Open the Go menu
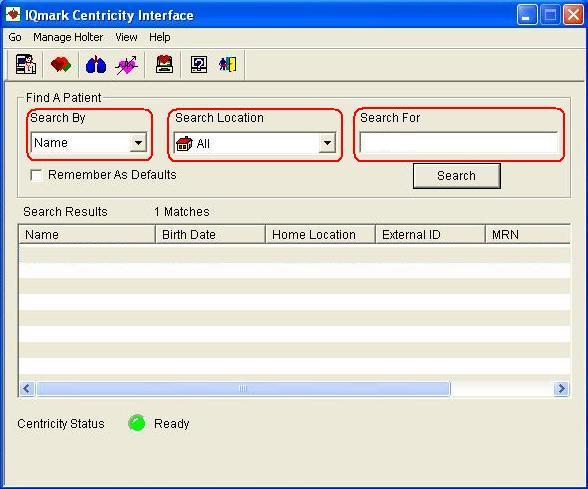Screen dimensions: 588x489 click(15, 37)
